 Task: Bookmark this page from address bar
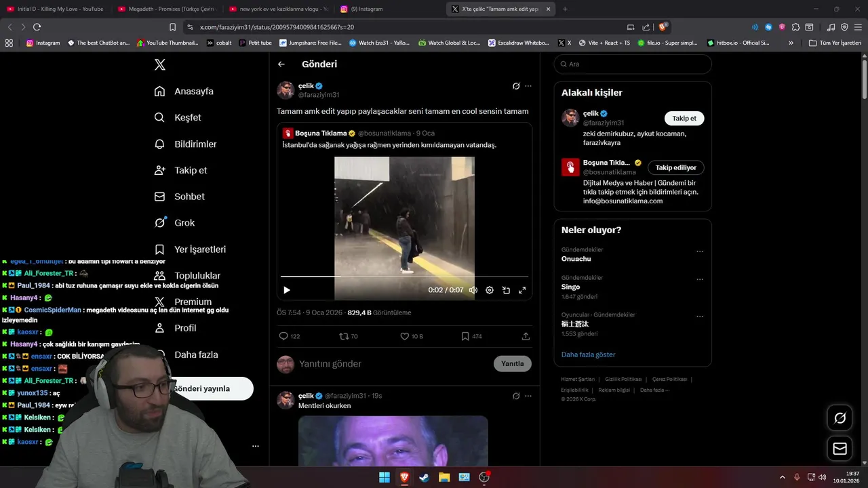tap(172, 27)
